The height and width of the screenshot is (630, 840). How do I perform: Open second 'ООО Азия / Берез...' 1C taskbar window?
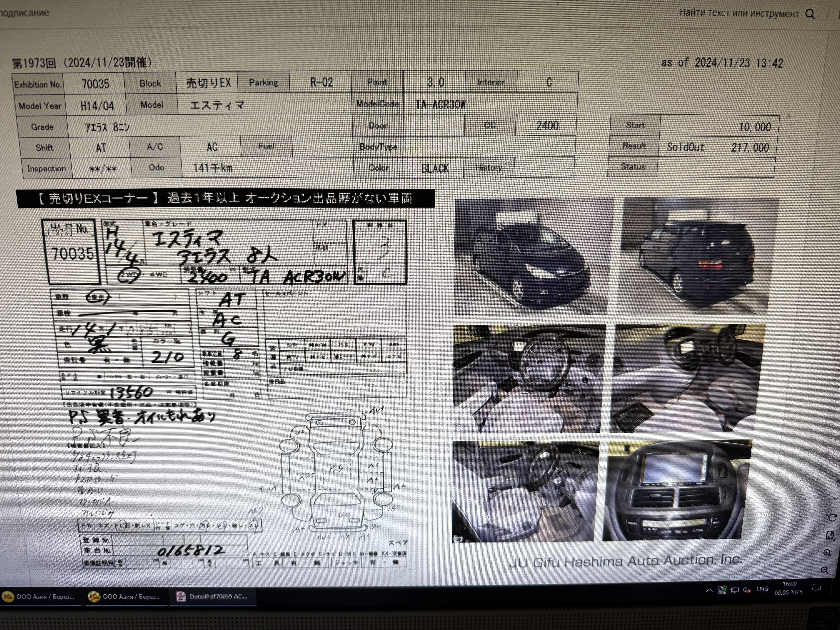126,597
